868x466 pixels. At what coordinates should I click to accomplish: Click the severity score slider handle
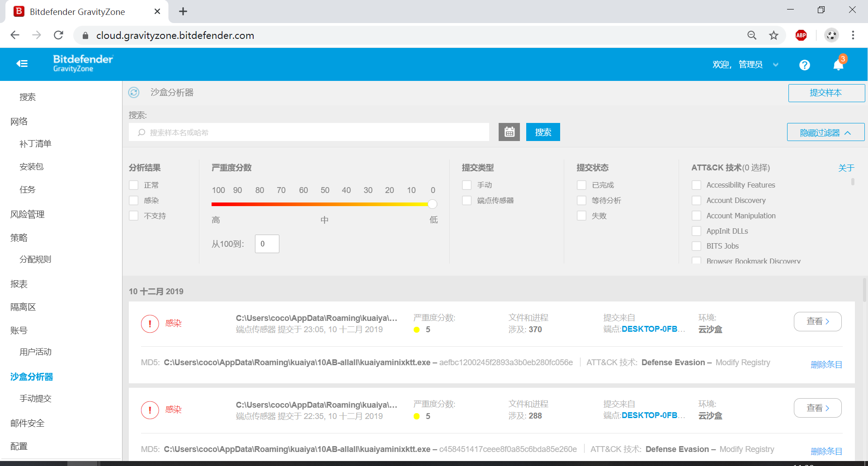coord(432,204)
